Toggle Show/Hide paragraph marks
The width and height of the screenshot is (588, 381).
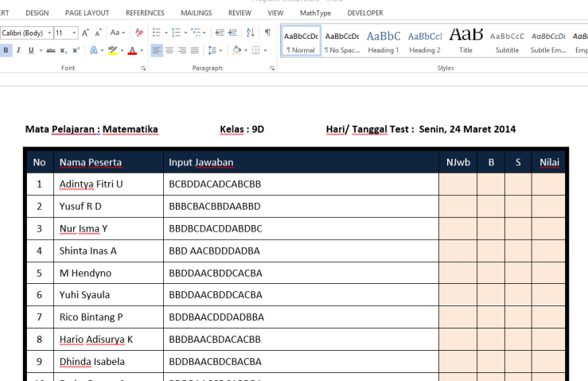(267, 33)
